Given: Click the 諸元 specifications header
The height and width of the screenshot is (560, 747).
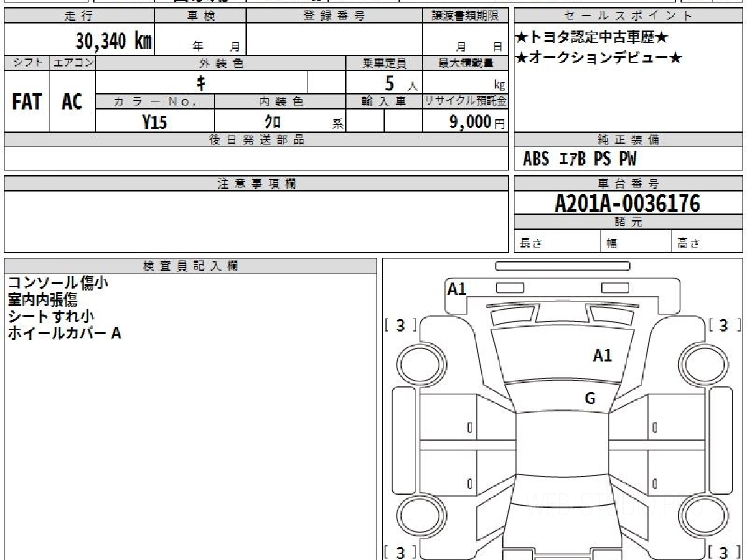Looking at the screenshot, I should (628, 222).
